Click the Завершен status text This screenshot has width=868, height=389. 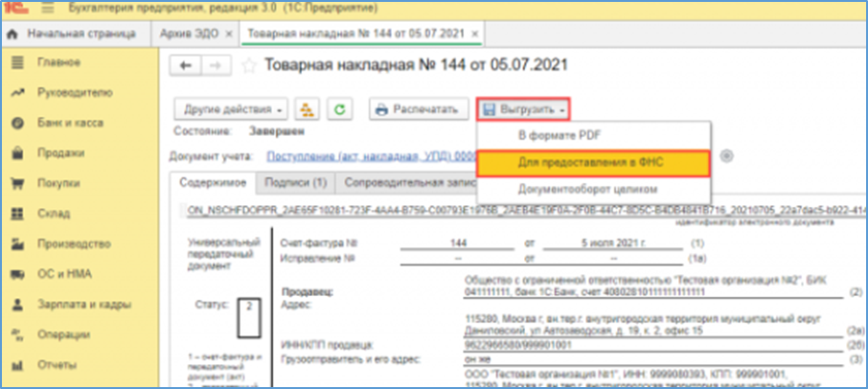click(276, 132)
